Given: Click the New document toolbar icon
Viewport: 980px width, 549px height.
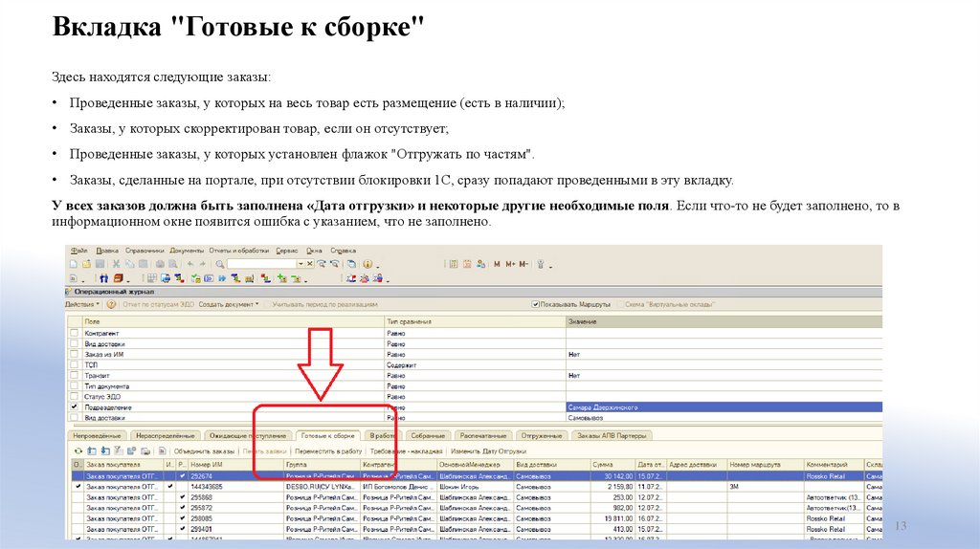Looking at the screenshot, I should (x=73, y=264).
